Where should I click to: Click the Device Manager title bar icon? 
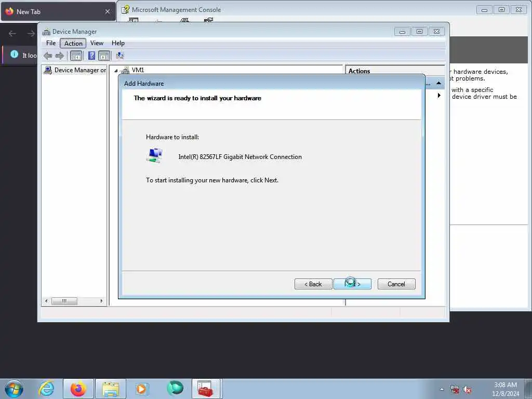click(x=46, y=32)
